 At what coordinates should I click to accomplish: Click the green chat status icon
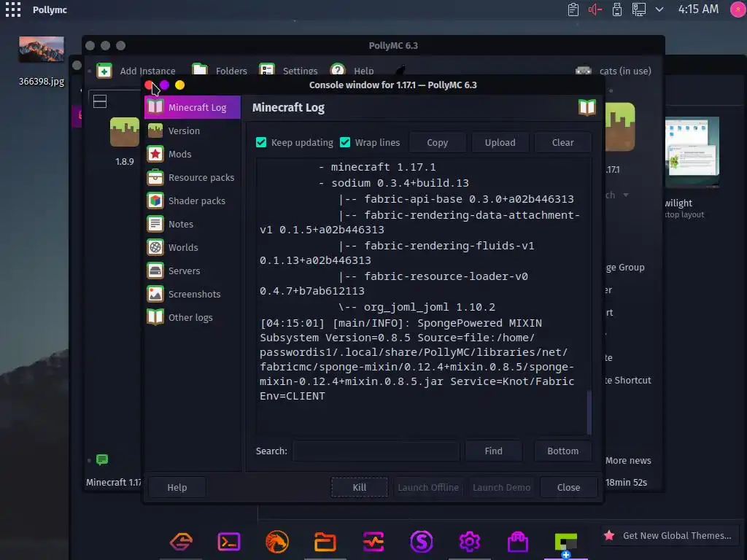[102, 459]
